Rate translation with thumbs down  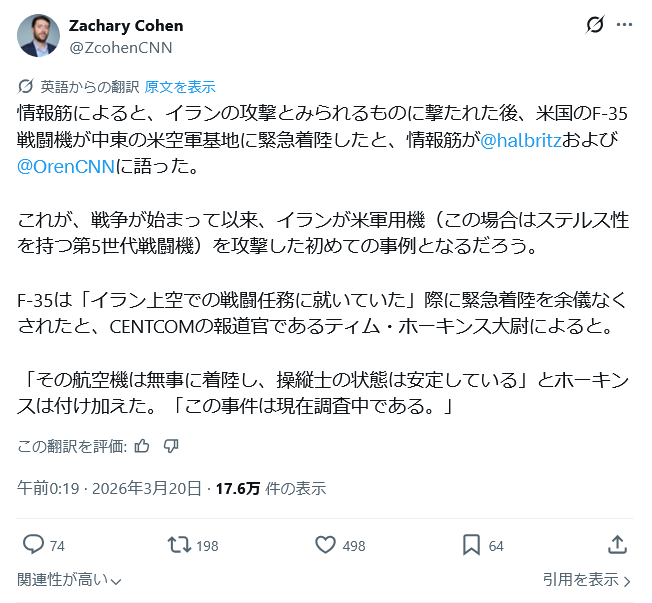coord(170,445)
